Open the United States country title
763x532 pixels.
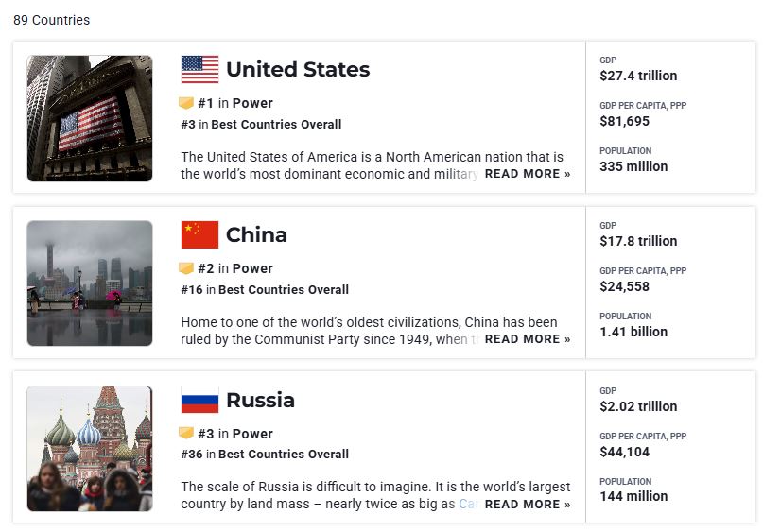[x=298, y=70]
